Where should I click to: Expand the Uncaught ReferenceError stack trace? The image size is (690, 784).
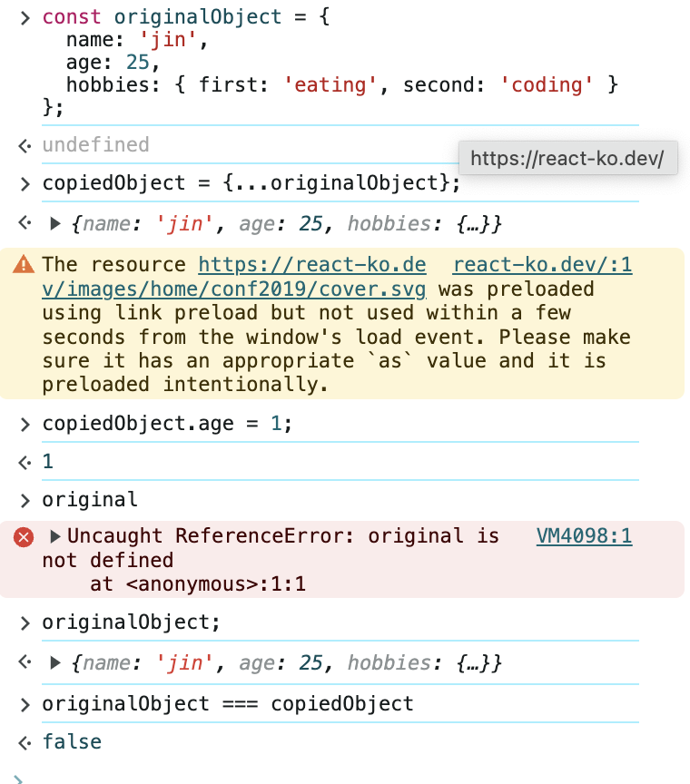pos(55,536)
